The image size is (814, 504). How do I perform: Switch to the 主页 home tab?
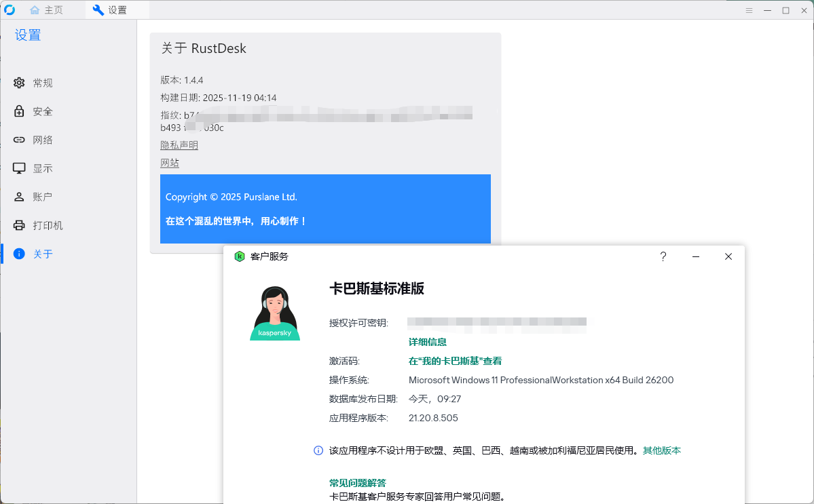[46, 10]
